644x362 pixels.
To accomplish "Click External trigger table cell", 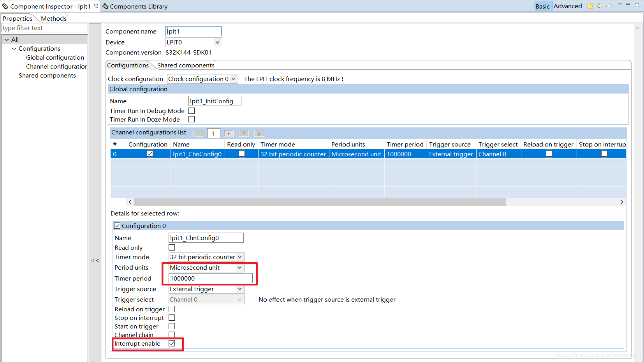I will [451, 154].
